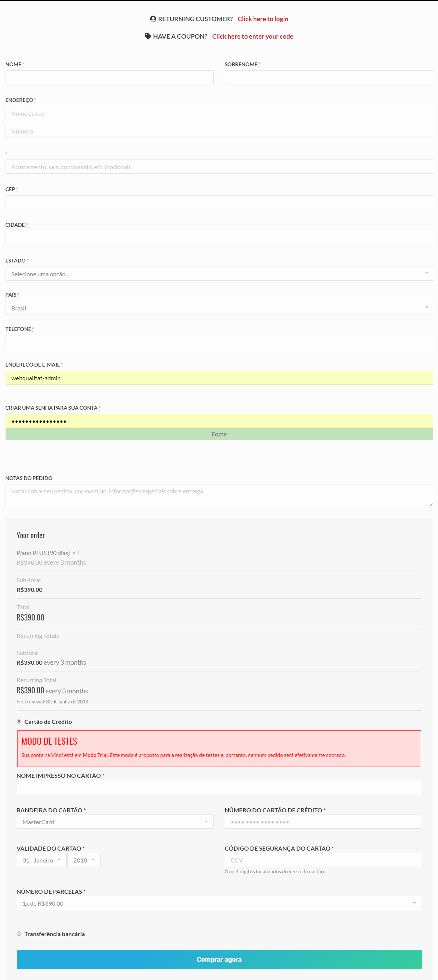
Task: Open the expiry month dropdown 01 - Janeiro
Action: coord(42,860)
